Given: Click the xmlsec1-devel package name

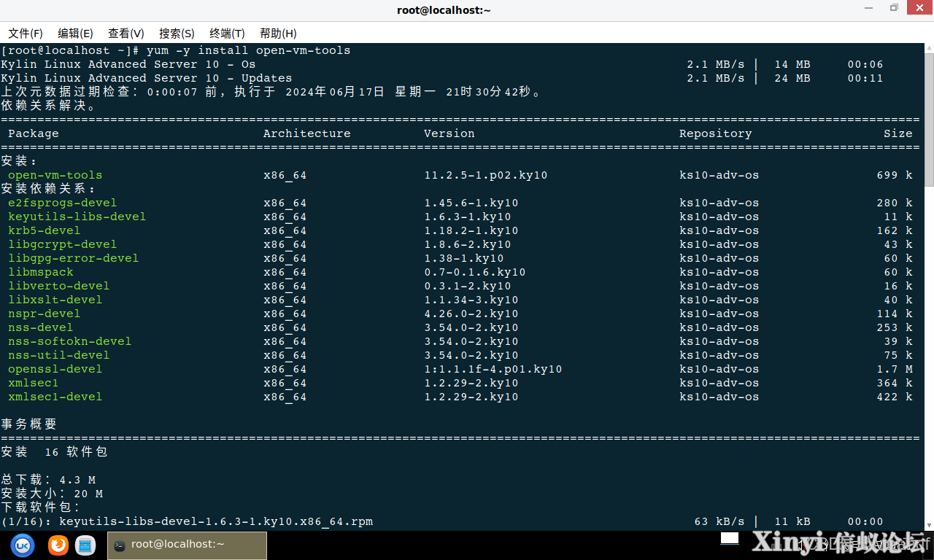Looking at the screenshot, I should [x=55, y=397].
